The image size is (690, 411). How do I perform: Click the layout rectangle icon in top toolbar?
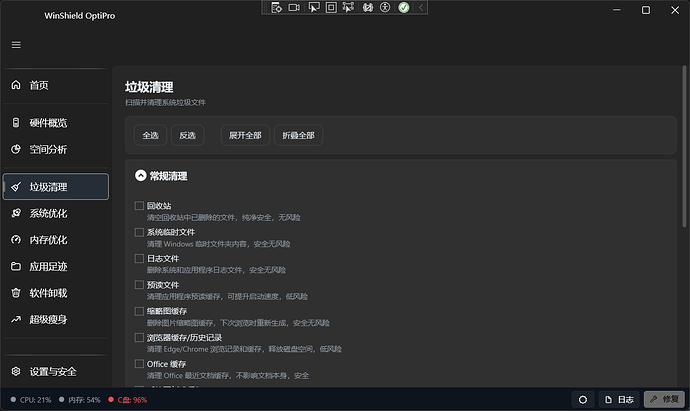[x=331, y=7]
